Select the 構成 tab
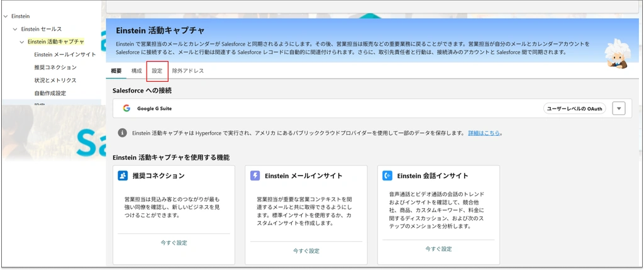 point(136,71)
